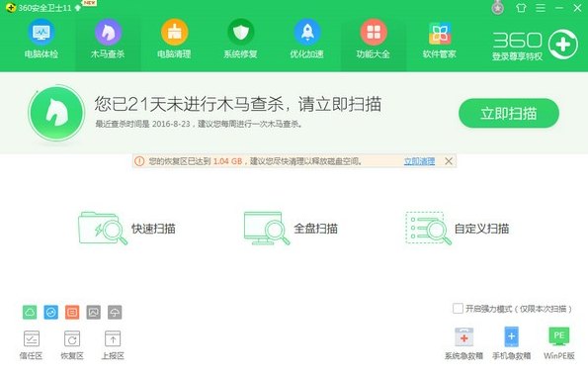
Task: Open the 信任区 trust zone
Action: click(x=31, y=345)
